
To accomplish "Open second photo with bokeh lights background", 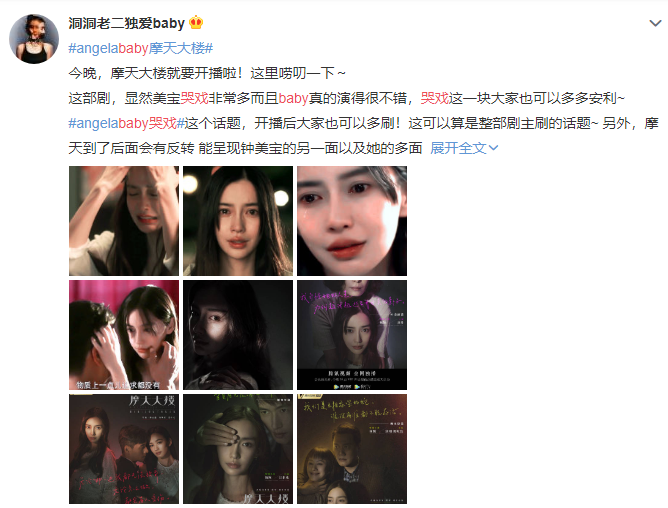I will point(238,221).
